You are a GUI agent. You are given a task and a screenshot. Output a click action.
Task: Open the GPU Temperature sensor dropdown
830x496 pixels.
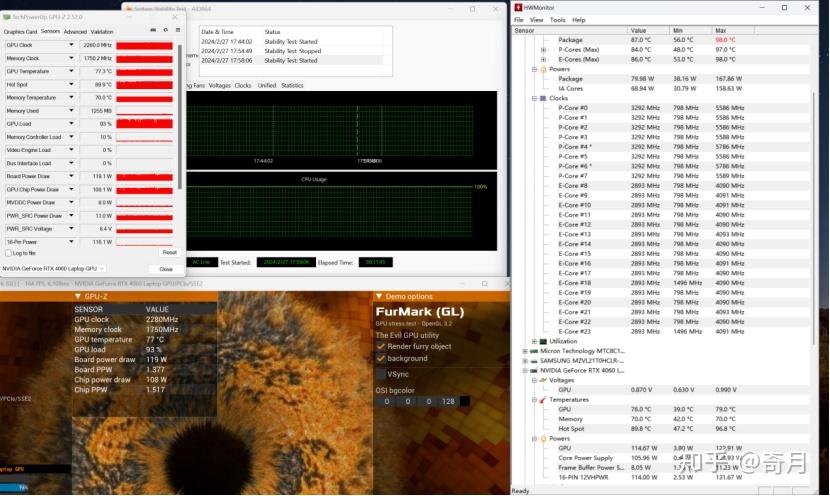coord(71,71)
